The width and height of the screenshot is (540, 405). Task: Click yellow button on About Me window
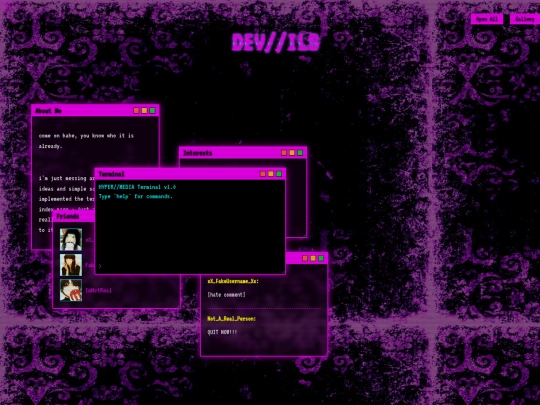[x=144, y=111]
